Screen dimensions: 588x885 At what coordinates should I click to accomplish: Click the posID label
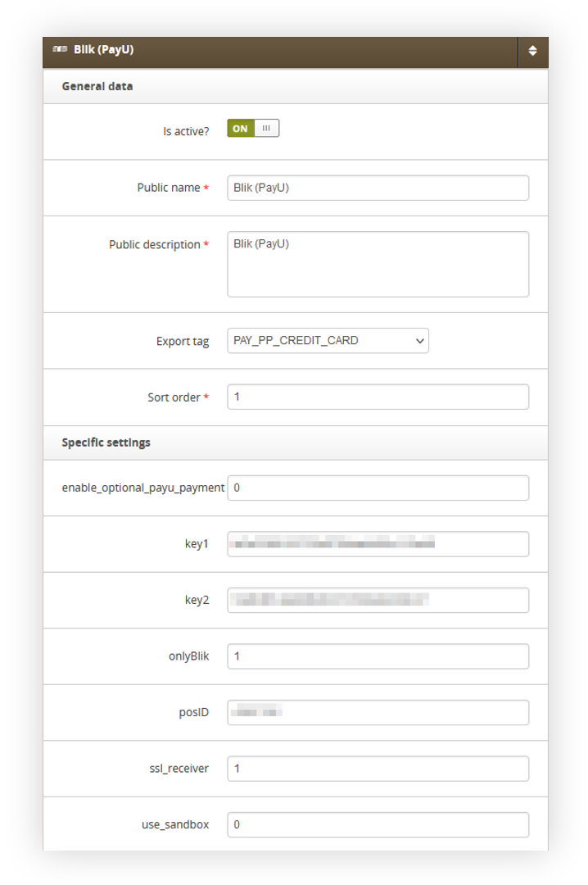(x=193, y=712)
